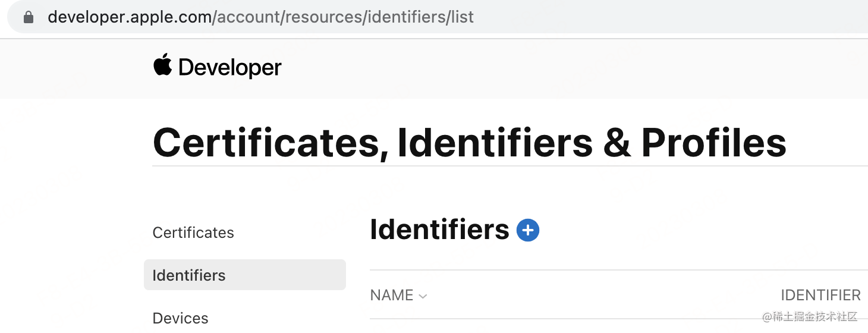Click the large Identifiers section heading
The width and height of the screenshot is (868, 333).
coord(439,230)
